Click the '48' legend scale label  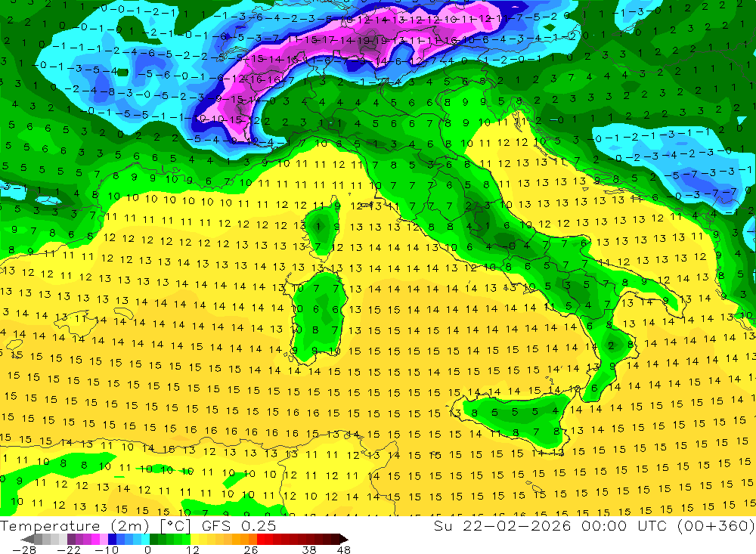(344, 550)
